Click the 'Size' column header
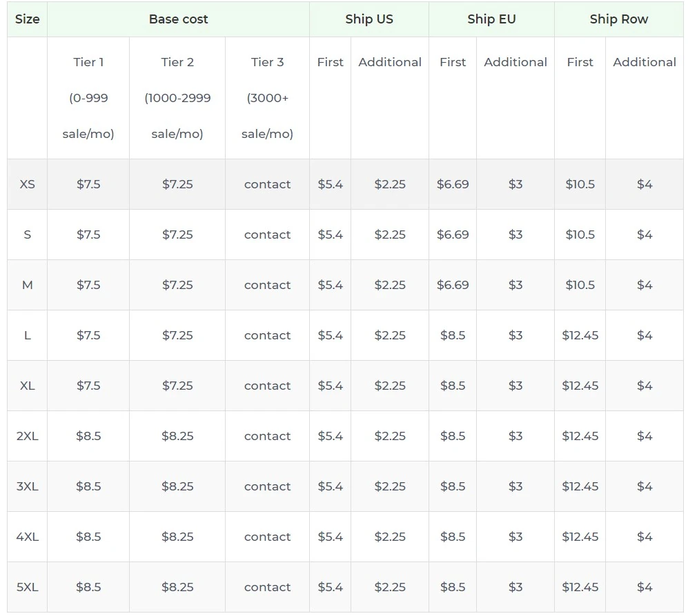The height and width of the screenshot is (616, 688). coord(27,19)
